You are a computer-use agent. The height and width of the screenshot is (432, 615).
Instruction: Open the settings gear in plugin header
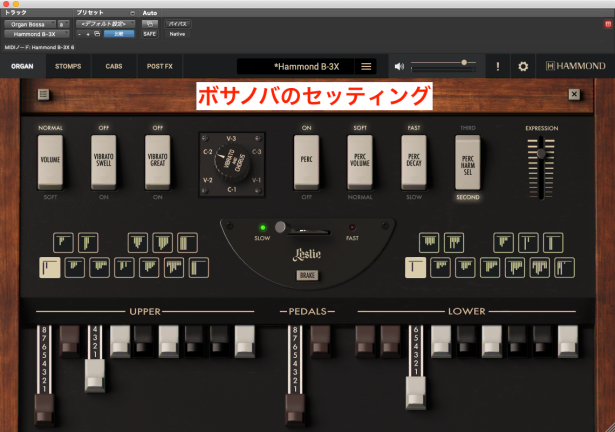pos(522,67)
